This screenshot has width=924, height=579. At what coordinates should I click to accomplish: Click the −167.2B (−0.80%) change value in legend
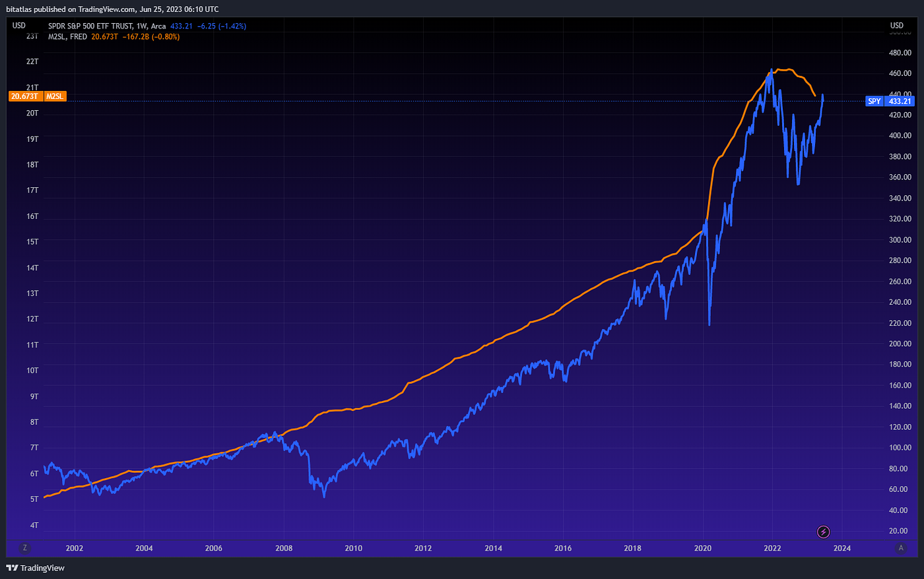click(x=151, y=37)
